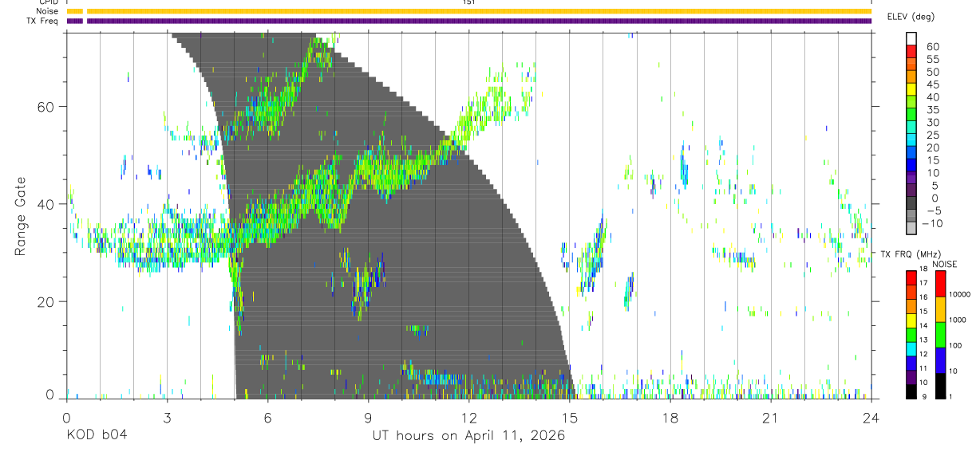Pick the cyan 12–13 MHz TX FRQ swatch
The height and width of the screenshot is (452, 980).
pyautogui.click(x=911, y=348)
